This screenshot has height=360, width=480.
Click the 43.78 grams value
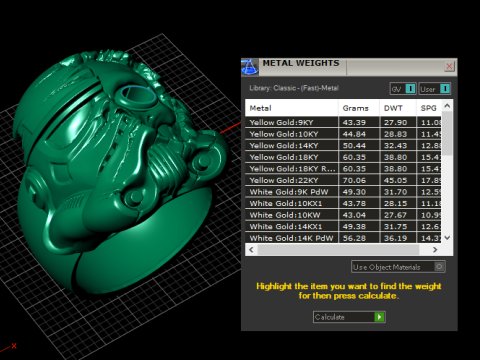[x=354, y=203]
